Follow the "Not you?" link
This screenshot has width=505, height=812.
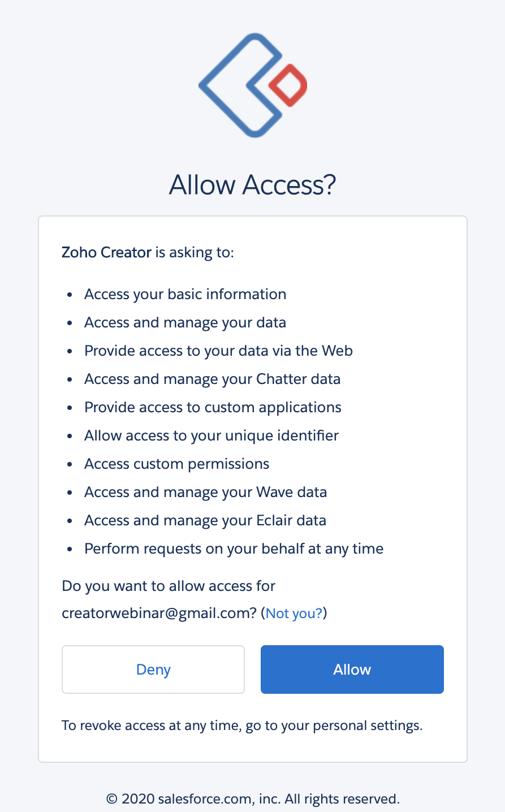point(294,614)
